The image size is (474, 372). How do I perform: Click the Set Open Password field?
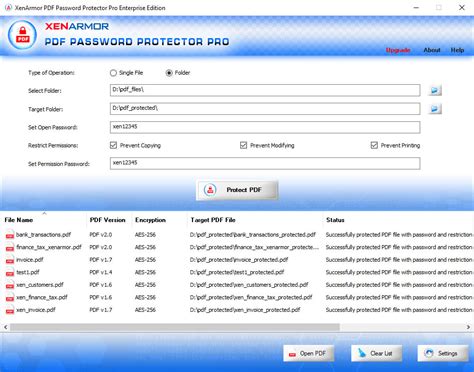tap(265, 127)
